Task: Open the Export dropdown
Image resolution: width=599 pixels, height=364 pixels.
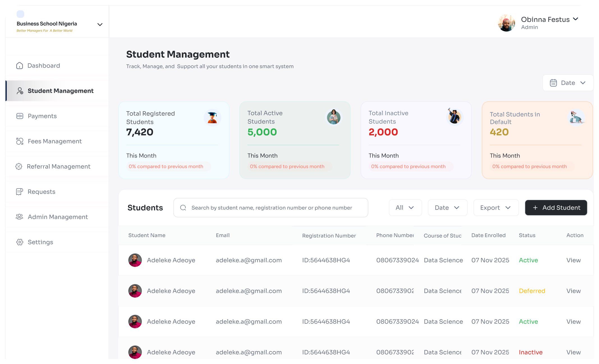Action: pyautogui.click(x=496, y=208)
